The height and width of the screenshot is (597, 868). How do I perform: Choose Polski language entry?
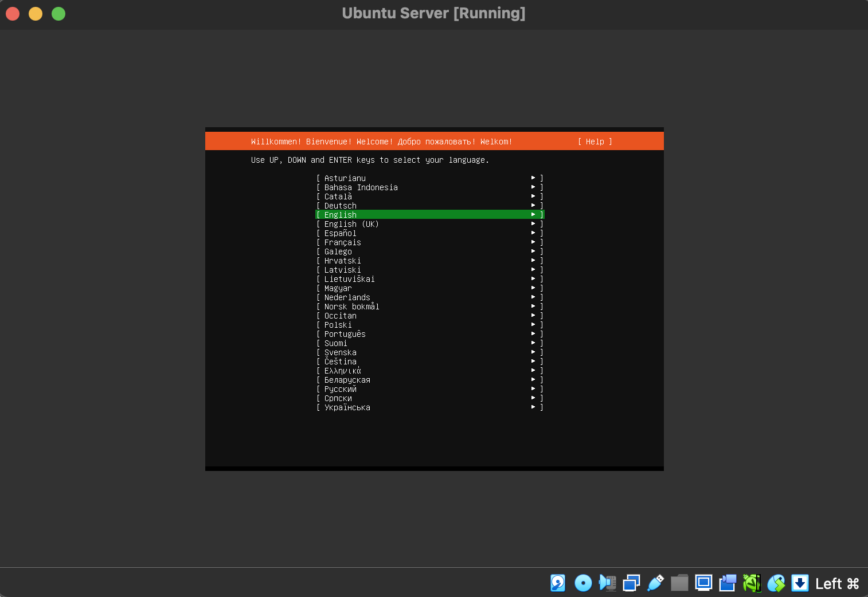tap(430, 325)
